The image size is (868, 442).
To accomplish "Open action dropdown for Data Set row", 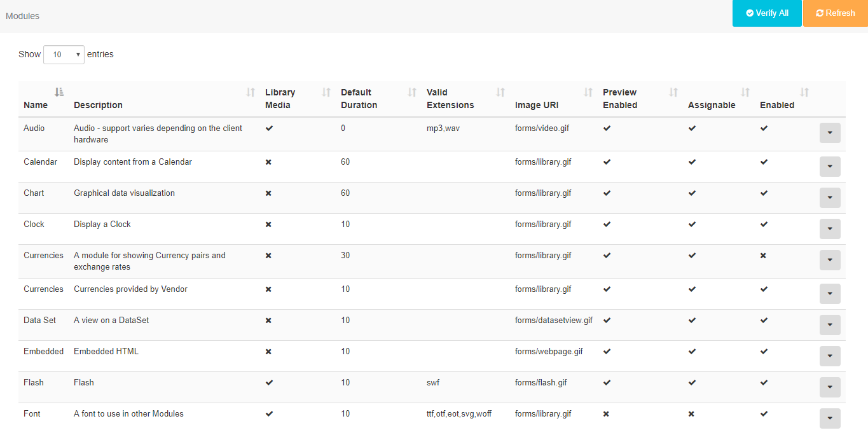I will coord(830,324).
